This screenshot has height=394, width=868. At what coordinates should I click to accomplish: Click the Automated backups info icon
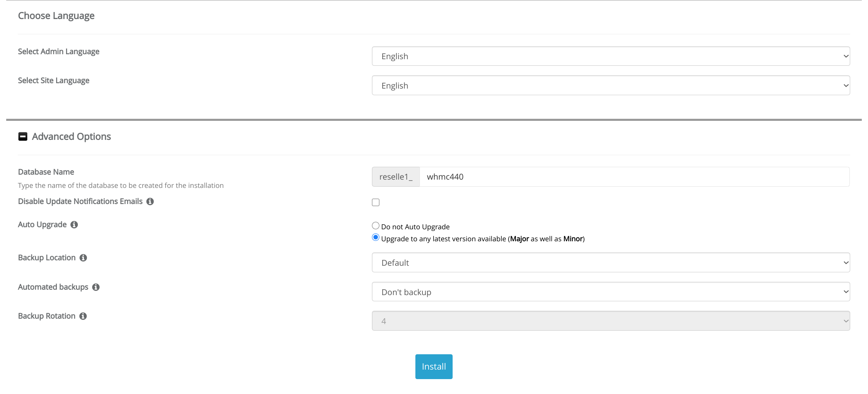click(96, 287)
